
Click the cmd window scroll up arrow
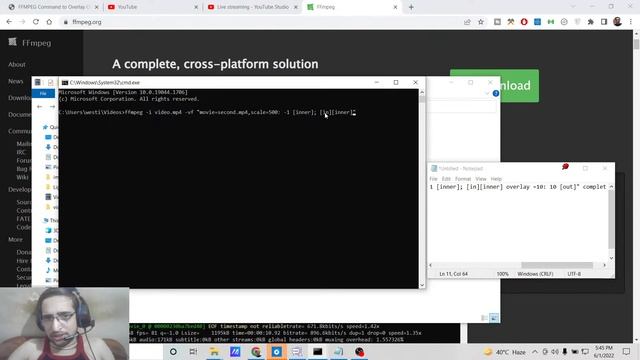pos(422,93)
